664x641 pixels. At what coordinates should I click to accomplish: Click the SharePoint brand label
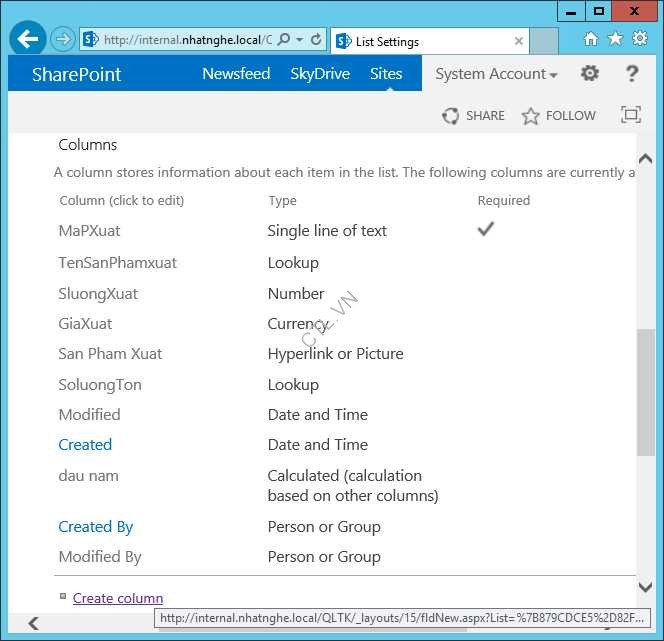point(77,74)
